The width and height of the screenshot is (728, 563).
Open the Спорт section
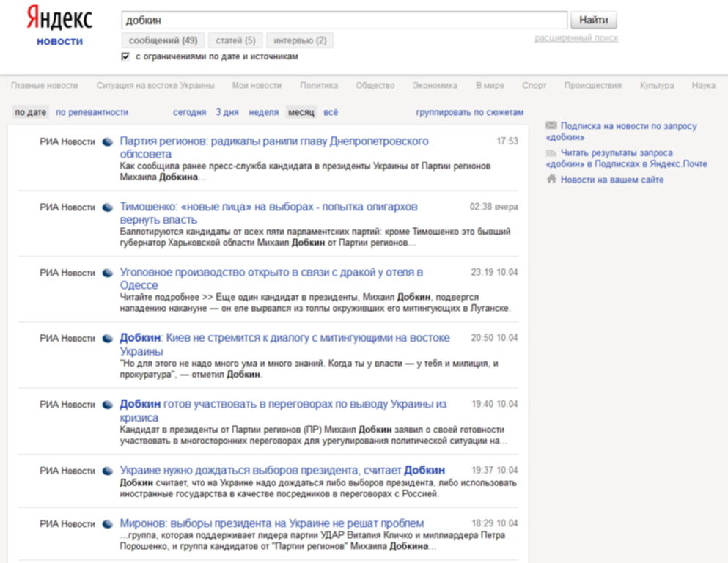pos(534,85)
